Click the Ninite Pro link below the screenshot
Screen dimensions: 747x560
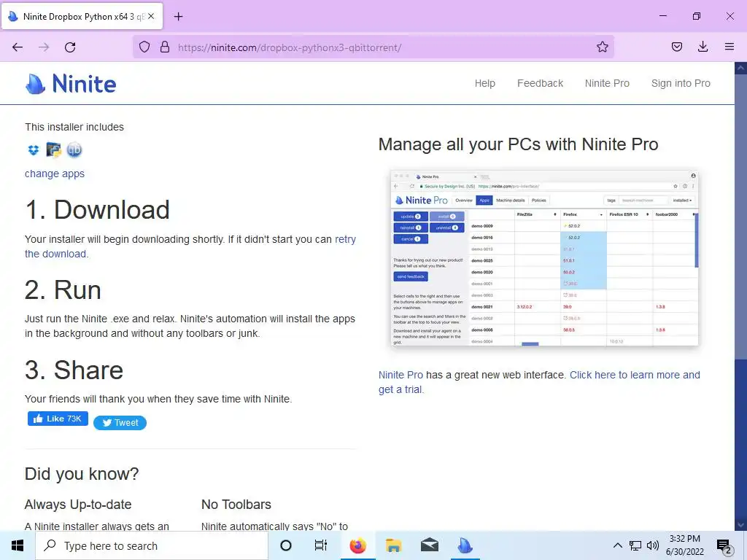(x=400, y=376)
